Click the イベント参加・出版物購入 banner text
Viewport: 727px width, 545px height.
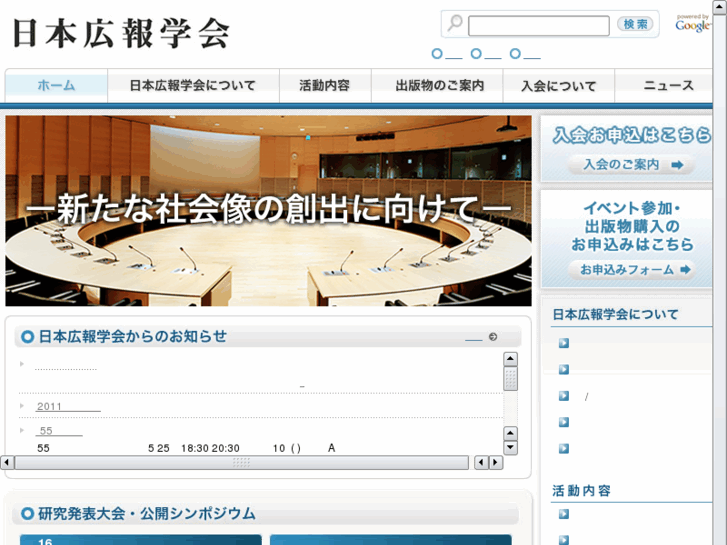point(632,226)
